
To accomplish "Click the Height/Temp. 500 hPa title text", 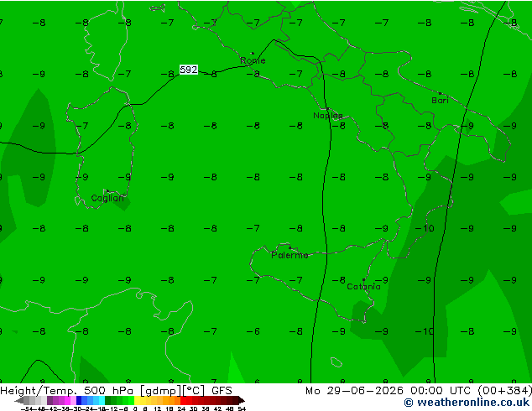I will pyautogui.click(x=67, y=391).
